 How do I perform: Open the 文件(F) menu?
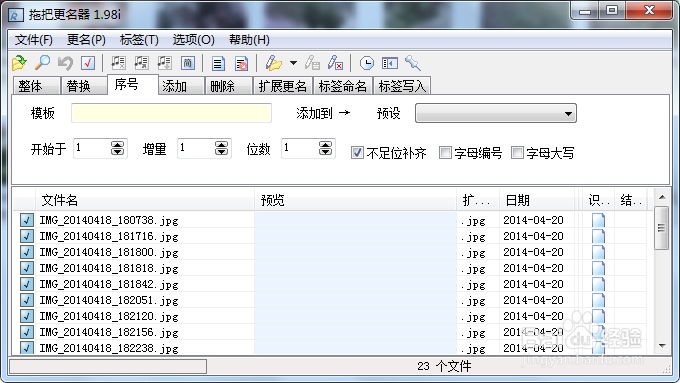click(x=33, y=40)
